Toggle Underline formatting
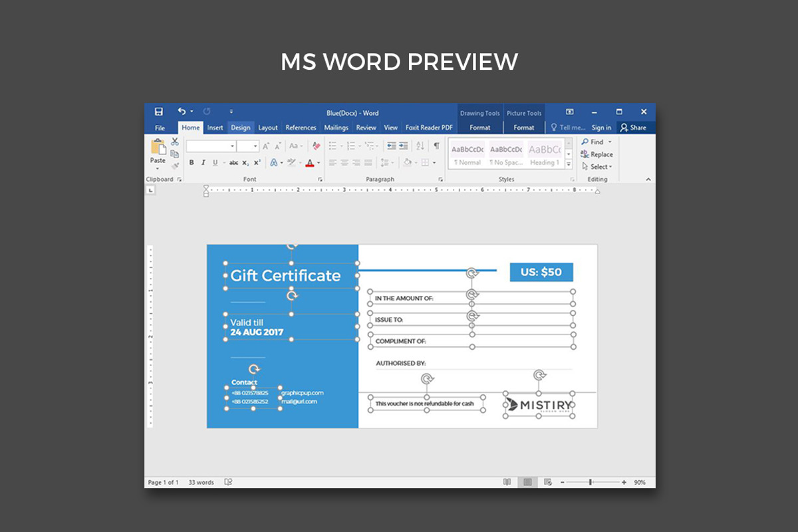Screen dimensions: 798x532 (x=215, y=162)
